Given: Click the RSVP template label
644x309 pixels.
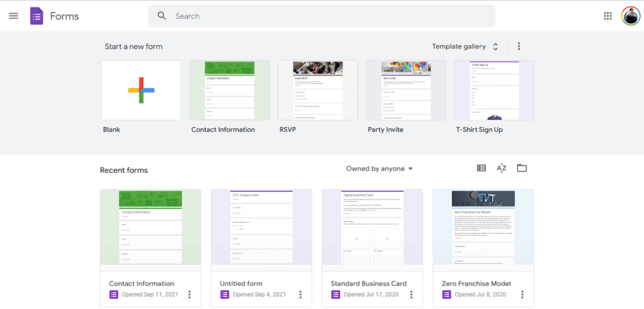Looking at the screenshot, I should pos(288,129).
